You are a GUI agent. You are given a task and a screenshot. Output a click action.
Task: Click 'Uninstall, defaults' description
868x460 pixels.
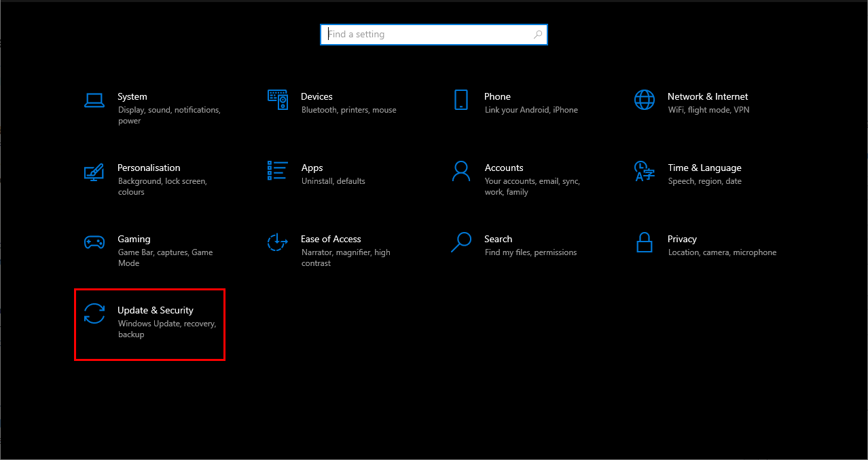tap(333, 181)
